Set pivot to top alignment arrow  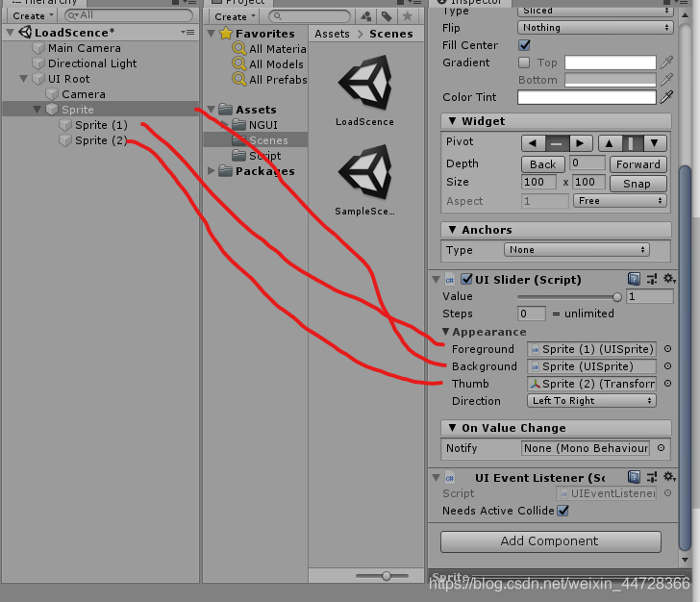[610, 143]
